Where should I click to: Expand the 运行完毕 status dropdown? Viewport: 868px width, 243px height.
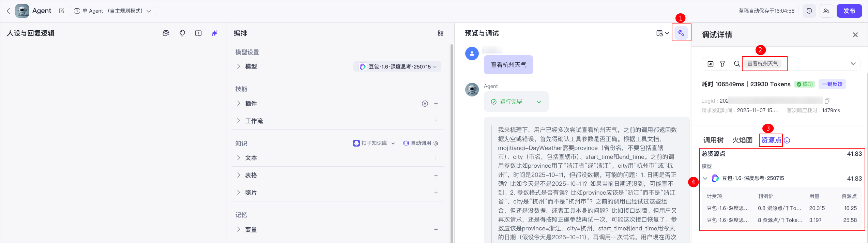[539, 102]
